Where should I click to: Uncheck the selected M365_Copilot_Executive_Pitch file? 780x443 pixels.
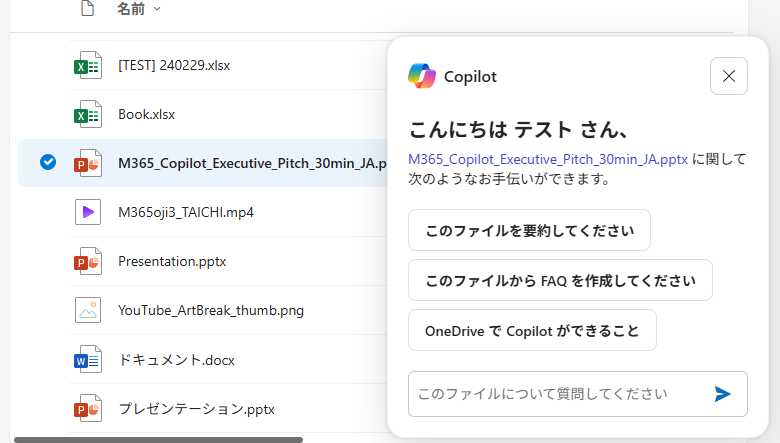48,163
